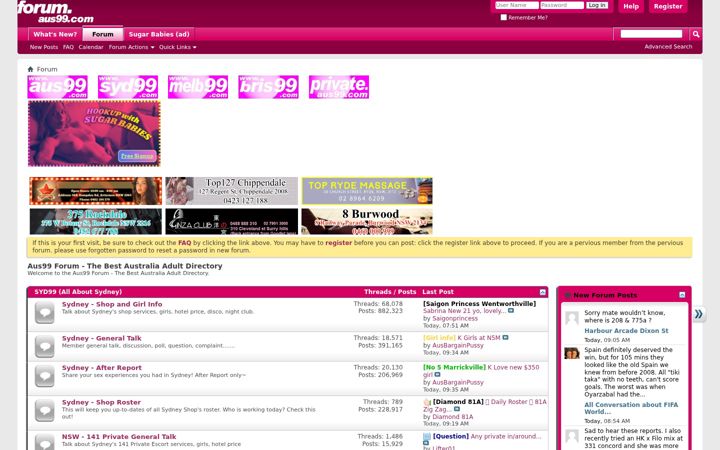Open user Saigonprincess profile link
The image size is (720, 450).
[x=455, y=318]
